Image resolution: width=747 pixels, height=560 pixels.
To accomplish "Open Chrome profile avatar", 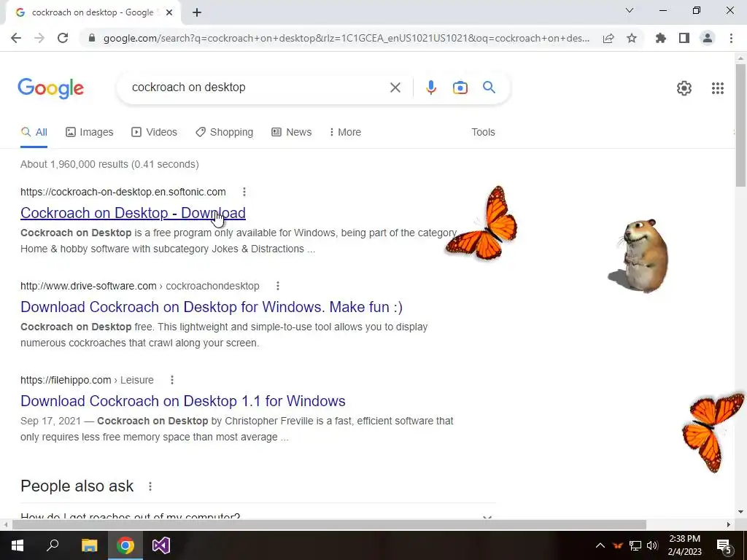I will point(708,38).
